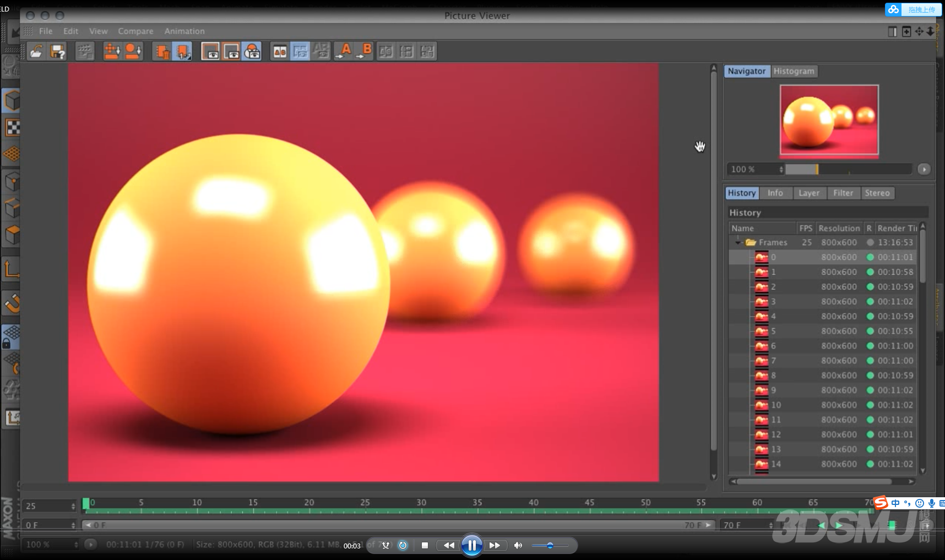Toggle the orange-framed eye view icon
The height and width of the screenshot is (560, 945).
(x=231, y=51)
